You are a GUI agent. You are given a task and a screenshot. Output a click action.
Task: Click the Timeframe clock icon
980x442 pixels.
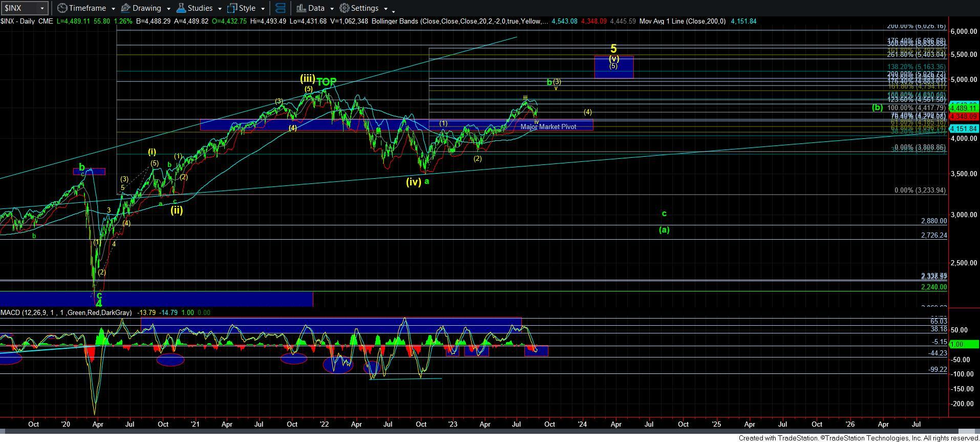coord(62,8)
